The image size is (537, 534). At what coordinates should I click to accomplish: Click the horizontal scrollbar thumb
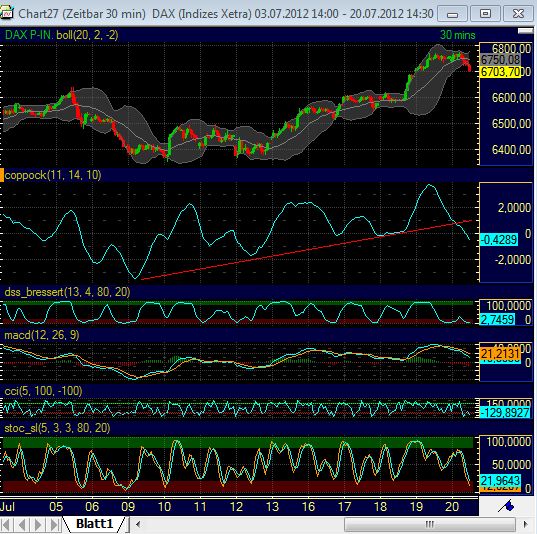tap(429, 524)
